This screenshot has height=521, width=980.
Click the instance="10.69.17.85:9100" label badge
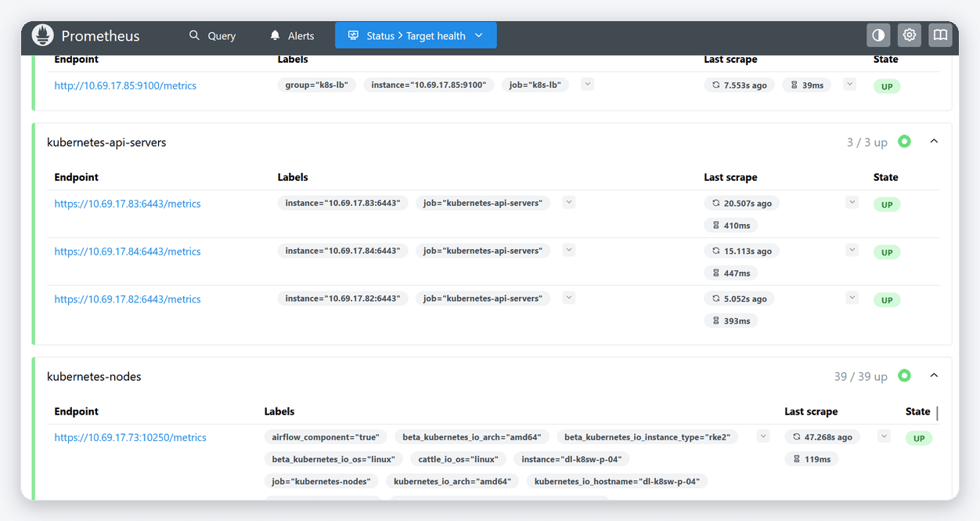coord(429,85)
